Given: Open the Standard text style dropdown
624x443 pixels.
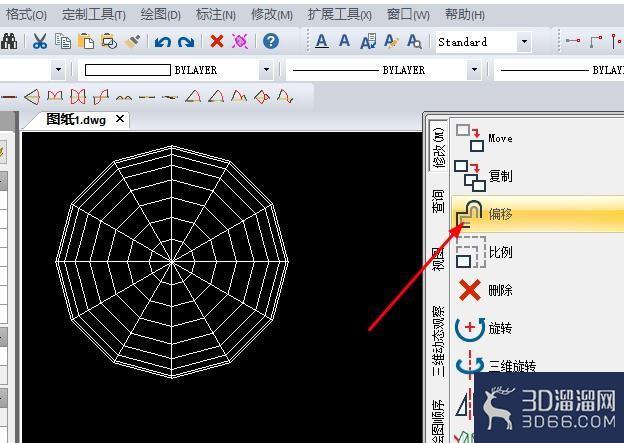Looking at the screenshot, I should pyautogui.click(x=524, y=41).
